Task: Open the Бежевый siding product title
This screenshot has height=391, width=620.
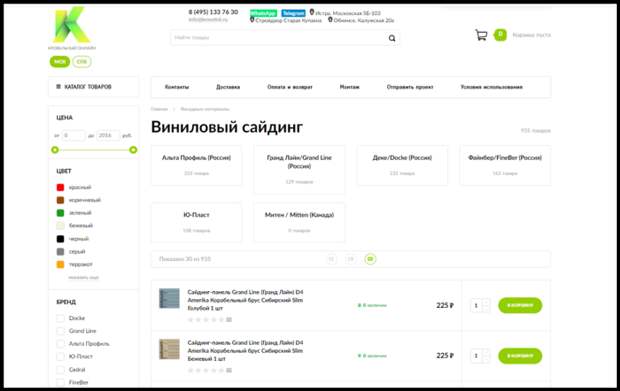Action: (x=245, y=351)
